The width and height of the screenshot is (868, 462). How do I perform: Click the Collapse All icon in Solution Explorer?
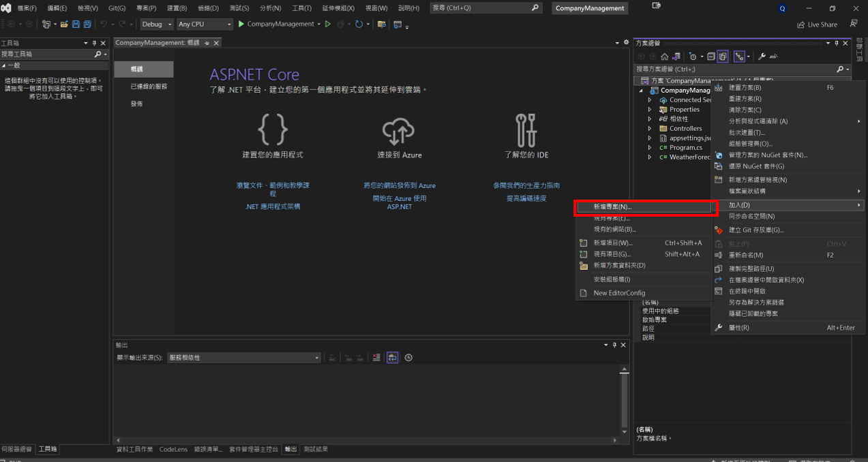coord(710,57)
